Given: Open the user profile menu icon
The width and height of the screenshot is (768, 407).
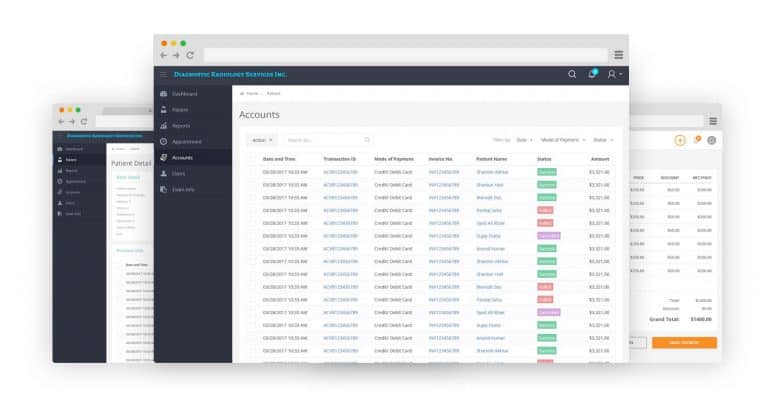Looking at the screenshot, I should [x=613, y=74].
